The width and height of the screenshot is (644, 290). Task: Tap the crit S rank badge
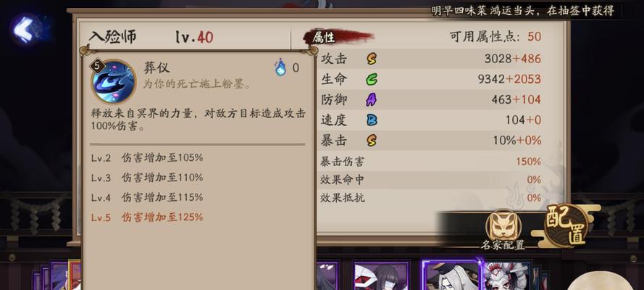[x=372, y=141]
